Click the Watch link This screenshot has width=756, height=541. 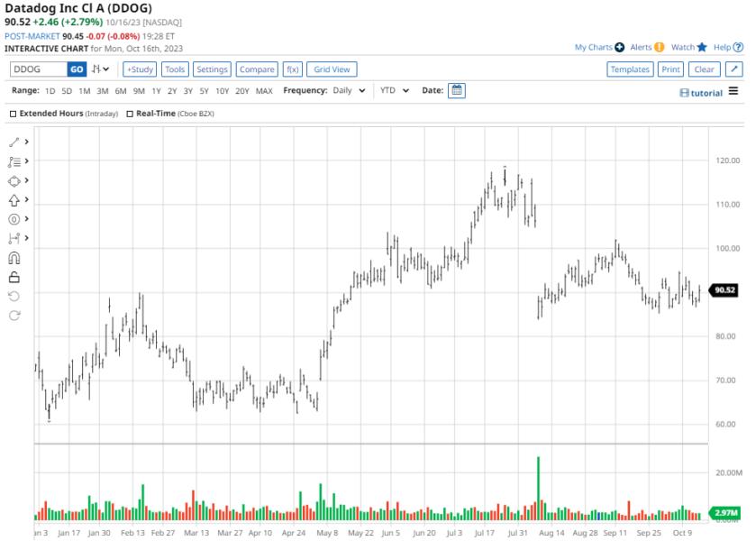click(683, 47)
